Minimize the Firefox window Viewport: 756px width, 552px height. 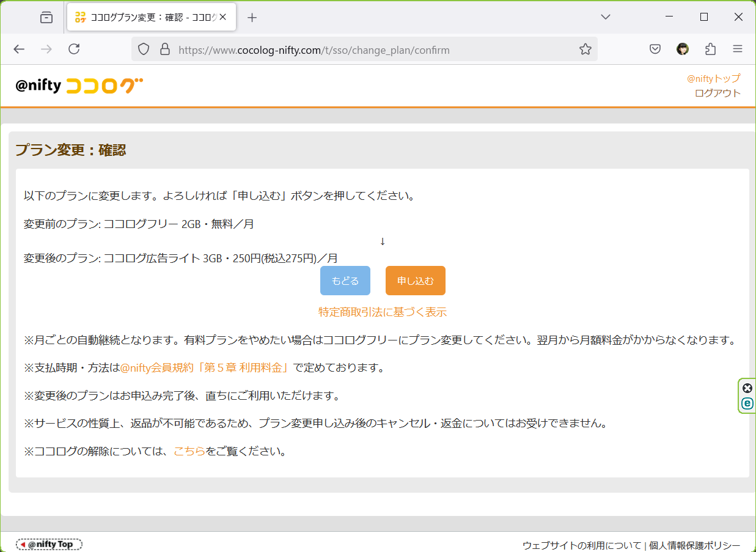click(x=670, y=17)
